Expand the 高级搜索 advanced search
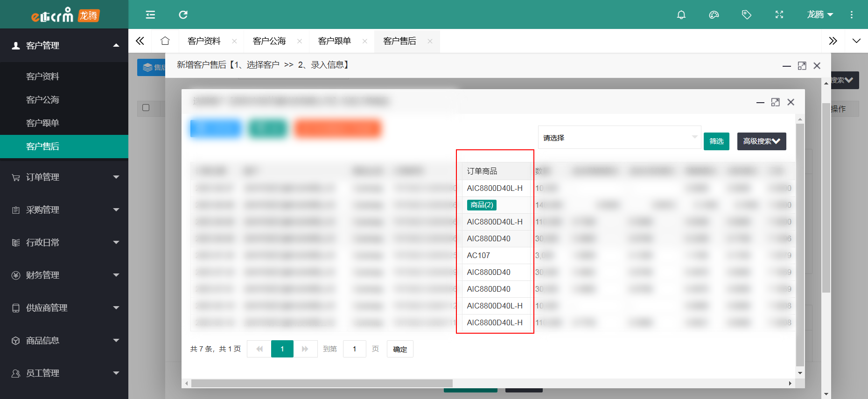 [x=761, y=141]
